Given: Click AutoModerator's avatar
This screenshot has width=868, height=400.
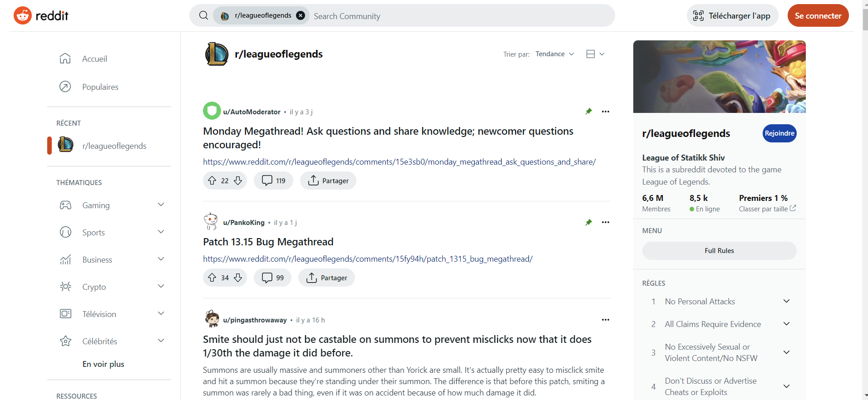Looking at the screenshot, I should [212, 111].
